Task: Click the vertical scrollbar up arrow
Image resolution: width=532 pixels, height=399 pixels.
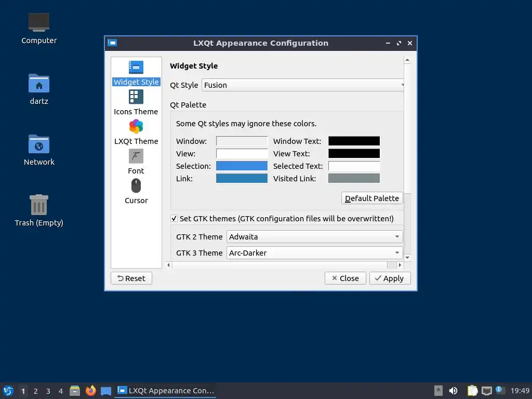Action: point(407,60)
